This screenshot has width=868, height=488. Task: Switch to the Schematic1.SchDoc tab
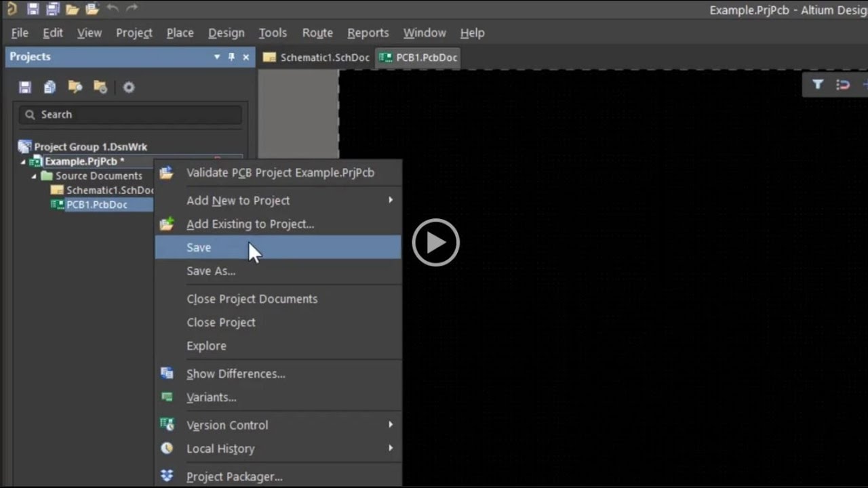point(317,58)
